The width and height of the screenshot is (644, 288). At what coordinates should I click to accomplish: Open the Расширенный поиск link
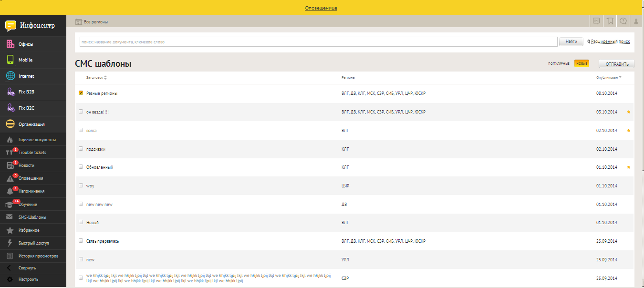[x=611, y=42]
